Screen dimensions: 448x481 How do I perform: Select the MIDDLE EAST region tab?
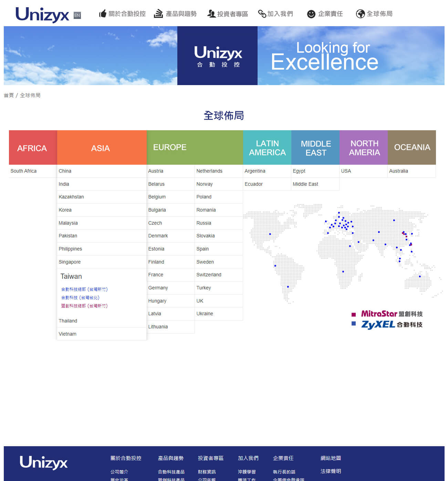pos(315,147)
